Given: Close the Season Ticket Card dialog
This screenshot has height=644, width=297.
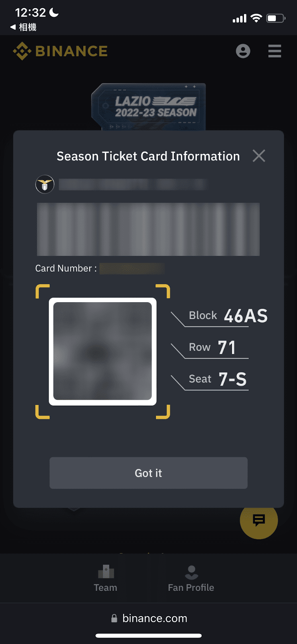Looking at the screenshot, I should pos(259,156).
